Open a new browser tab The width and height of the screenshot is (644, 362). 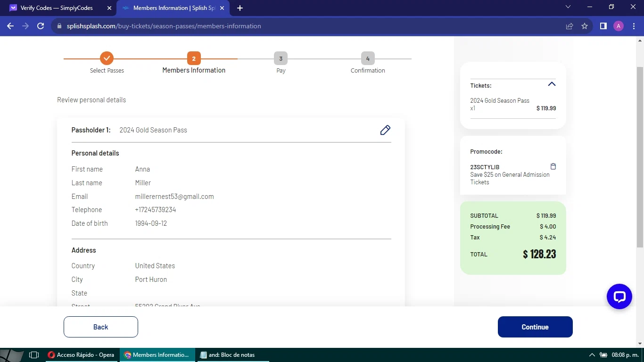coord(240,8)
